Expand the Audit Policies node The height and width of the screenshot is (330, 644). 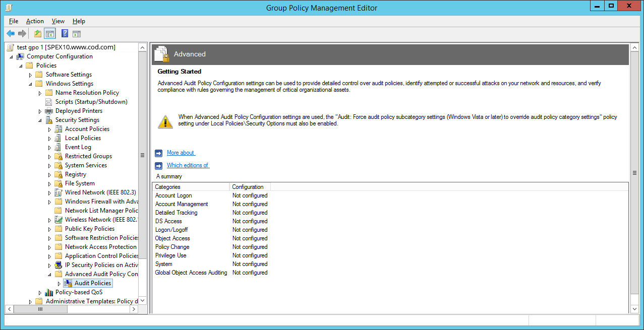pos(59,283)
